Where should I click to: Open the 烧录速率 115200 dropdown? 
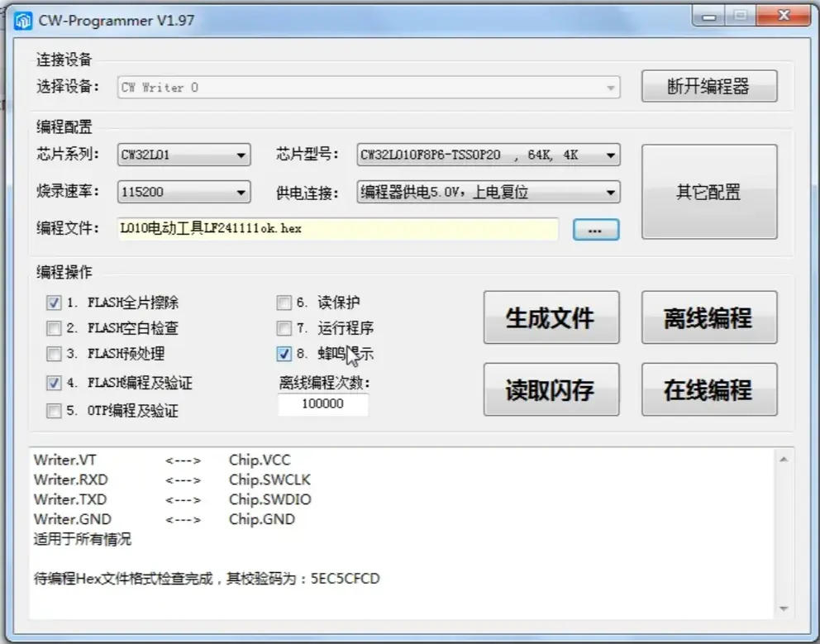pyautogui.click(x=184, y=192)
